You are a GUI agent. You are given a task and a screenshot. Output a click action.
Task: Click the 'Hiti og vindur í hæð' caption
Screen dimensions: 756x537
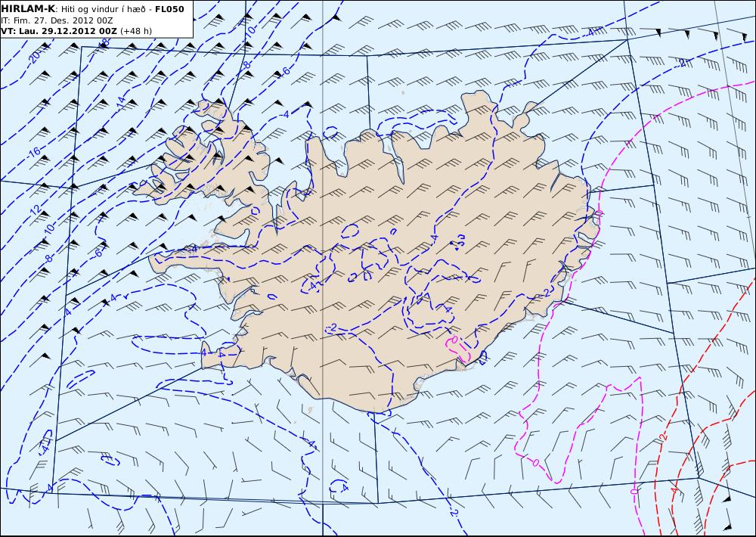pos(102,10)
